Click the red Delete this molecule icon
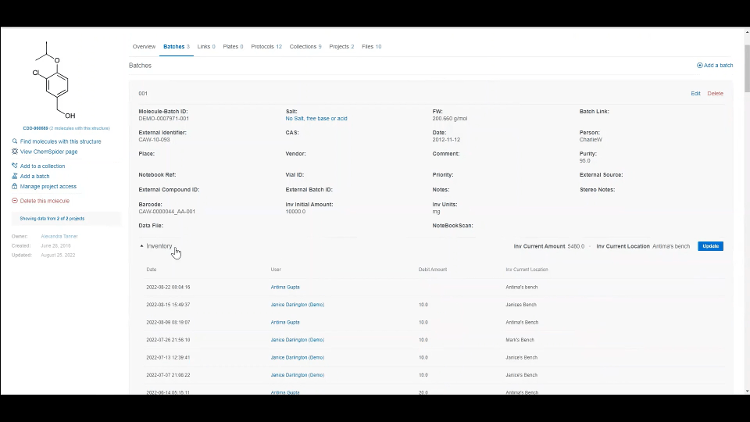The width and height of the screenshot is (750, 422). point(14,201)
